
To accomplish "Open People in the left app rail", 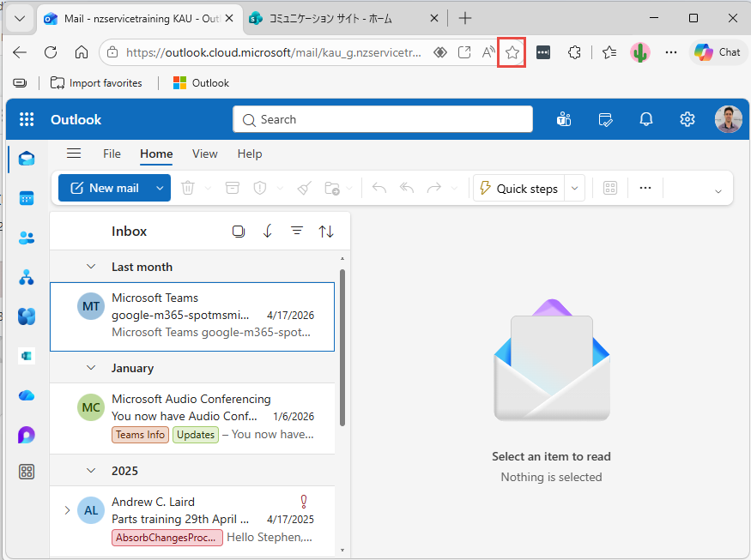I will pyautogui.click(x=27, y=238).
